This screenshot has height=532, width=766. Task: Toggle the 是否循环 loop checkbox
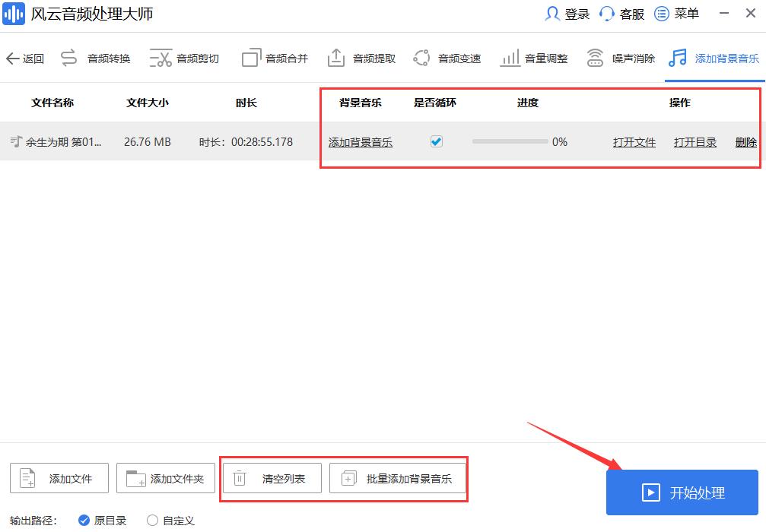tap(436, 141)
